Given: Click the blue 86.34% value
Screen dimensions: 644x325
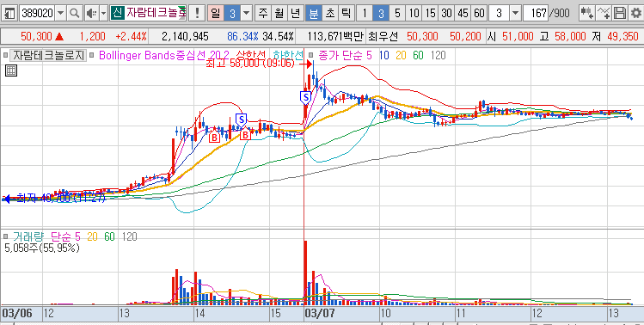Looking at the screenshot, I should pyautogui.click(x=242, y=37).
